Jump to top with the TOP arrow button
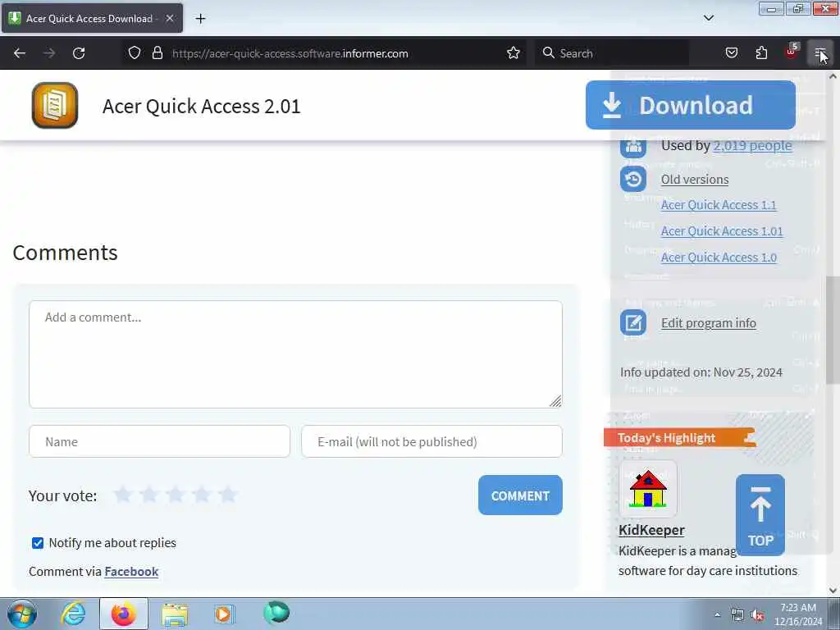 click(760, 515)
